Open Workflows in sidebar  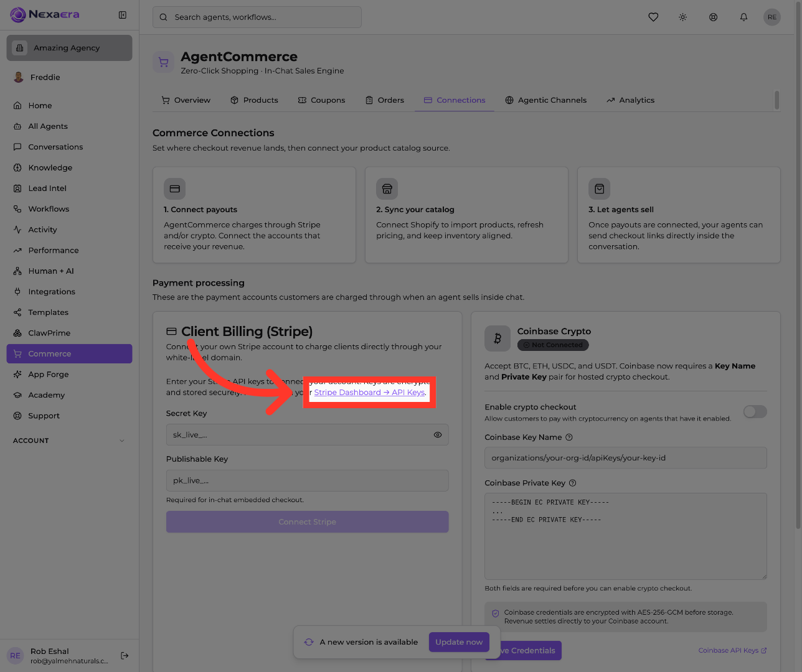tap(69, 209)
